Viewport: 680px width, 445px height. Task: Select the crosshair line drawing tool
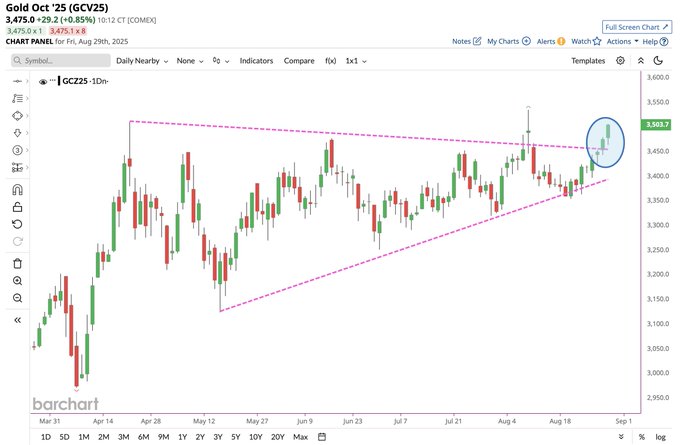pyautogui.click(x=17, y=81)
